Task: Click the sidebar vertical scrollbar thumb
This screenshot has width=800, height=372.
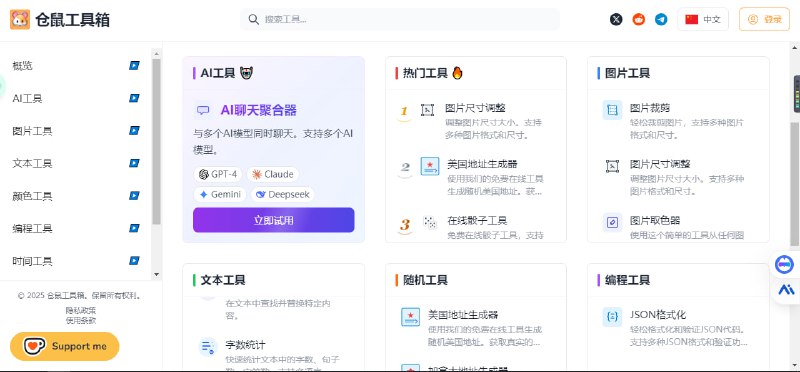Action: click(156, 142)
